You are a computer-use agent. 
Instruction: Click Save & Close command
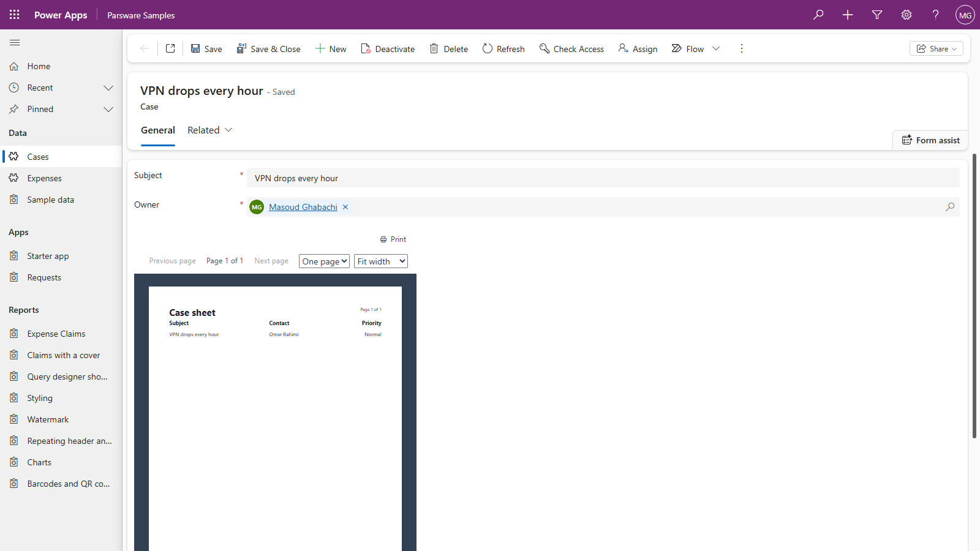[269, 48]
